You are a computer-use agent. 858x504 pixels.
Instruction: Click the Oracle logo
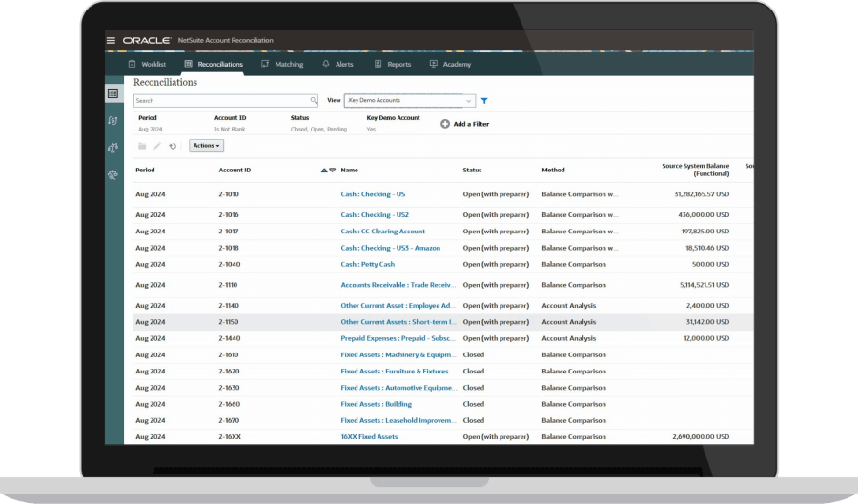(x=147, y=40)
